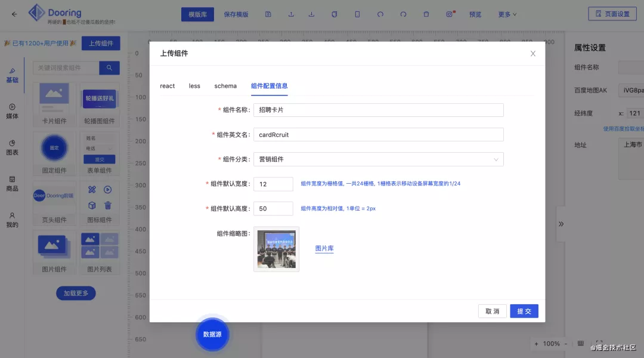Image resolution: width=644 pixels, height=358 pixels.
Task: Click the save (floppy disk) toolbar icon
Action: tap(268, 14)
